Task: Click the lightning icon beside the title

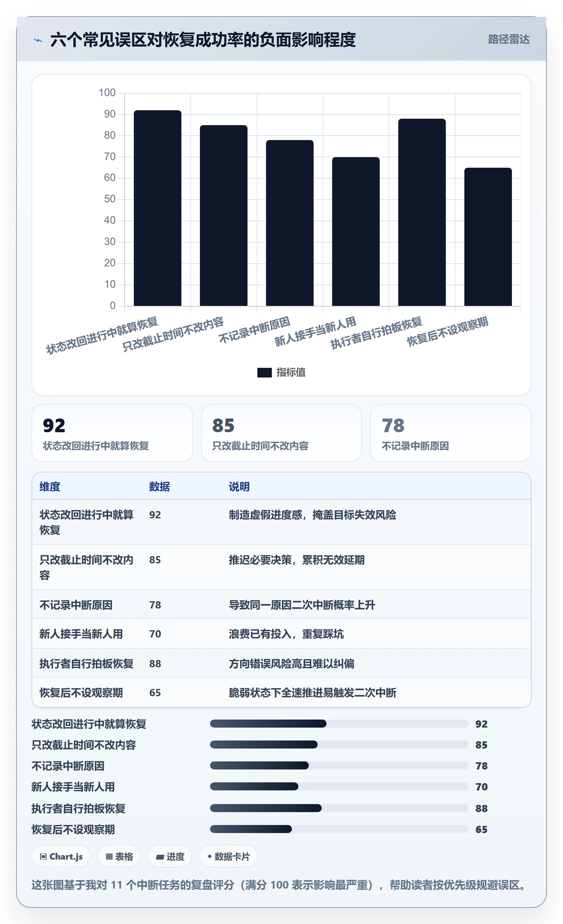Action: [x=38, y=40]
